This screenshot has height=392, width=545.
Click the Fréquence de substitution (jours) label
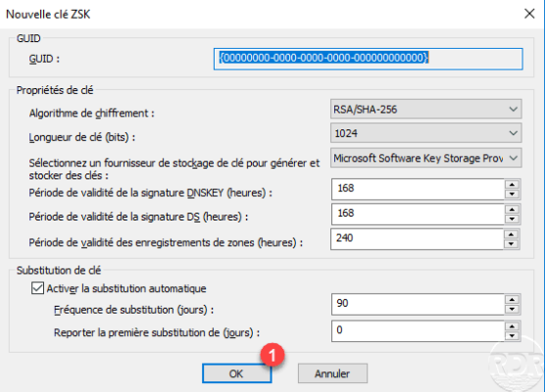tap(134, 310)
